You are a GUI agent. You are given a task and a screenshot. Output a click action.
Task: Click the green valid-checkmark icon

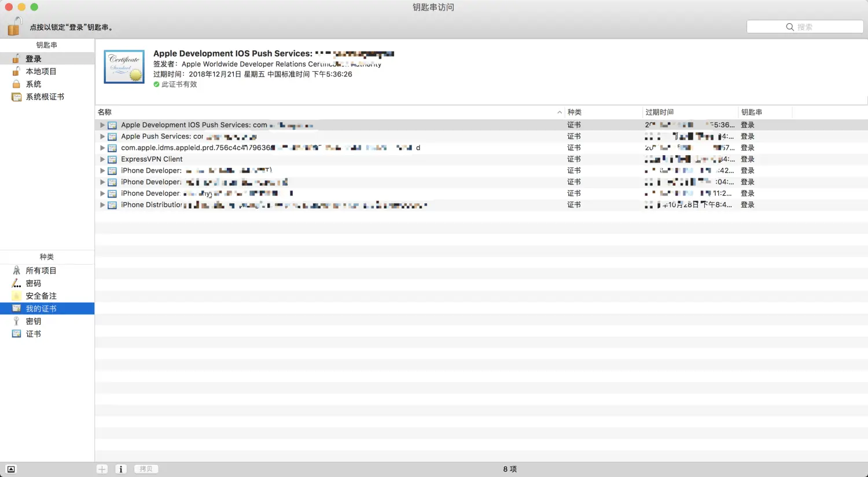156,85
